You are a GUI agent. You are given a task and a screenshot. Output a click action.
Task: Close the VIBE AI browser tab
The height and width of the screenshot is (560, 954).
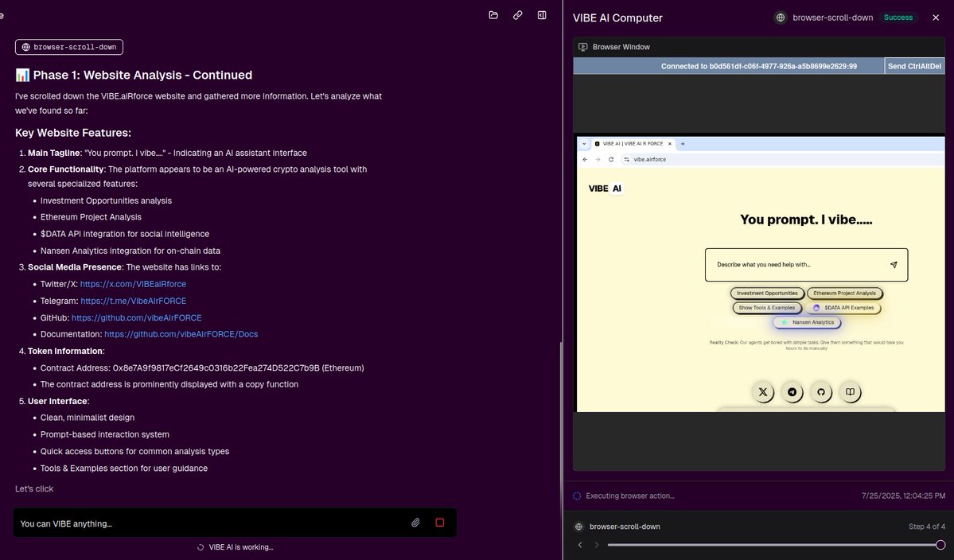pyautogui.click(x=670, y=144)
